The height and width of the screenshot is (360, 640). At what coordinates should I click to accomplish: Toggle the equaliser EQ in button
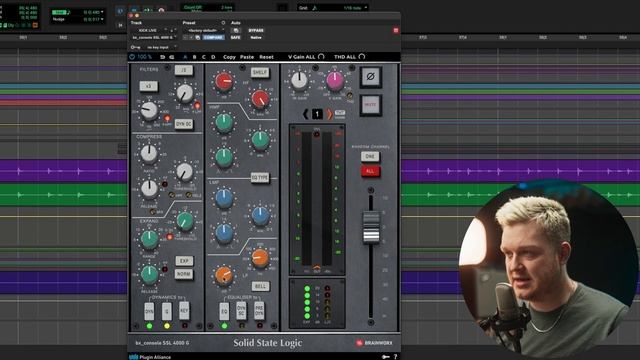[x=224, y=311]
